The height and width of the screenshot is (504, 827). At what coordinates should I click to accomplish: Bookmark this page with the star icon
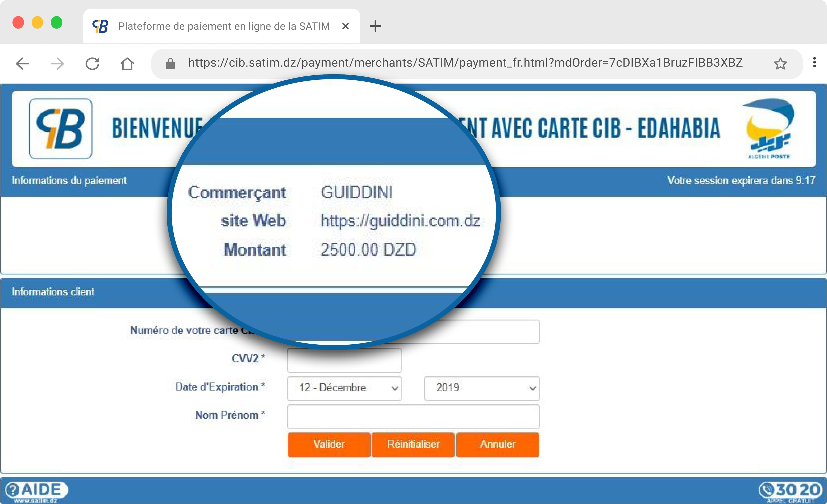pos(781,63)
